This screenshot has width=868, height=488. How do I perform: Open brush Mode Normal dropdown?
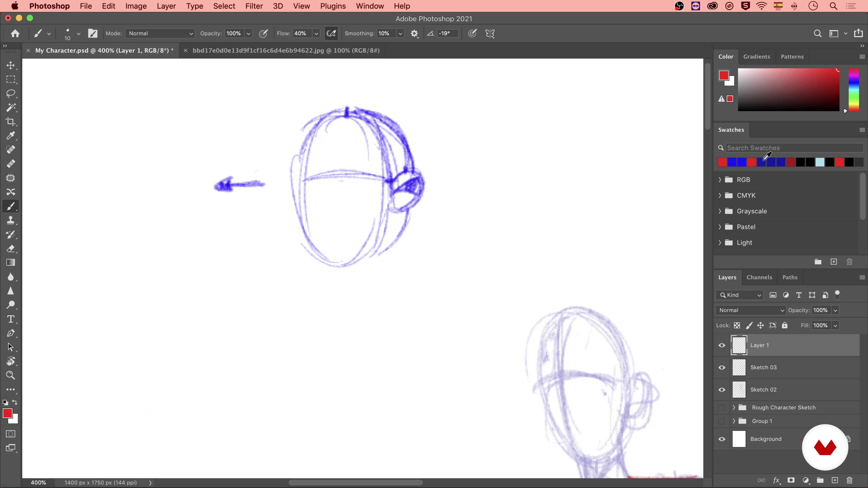coord(160,33)
